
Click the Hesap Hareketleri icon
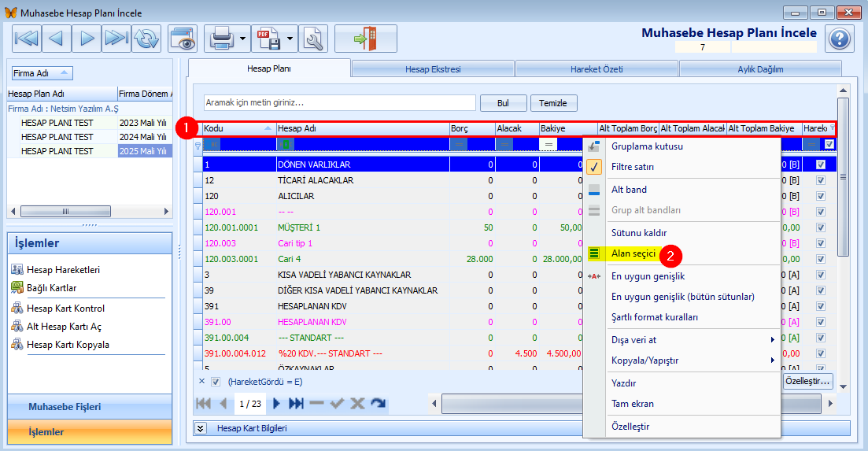(17, 270)
